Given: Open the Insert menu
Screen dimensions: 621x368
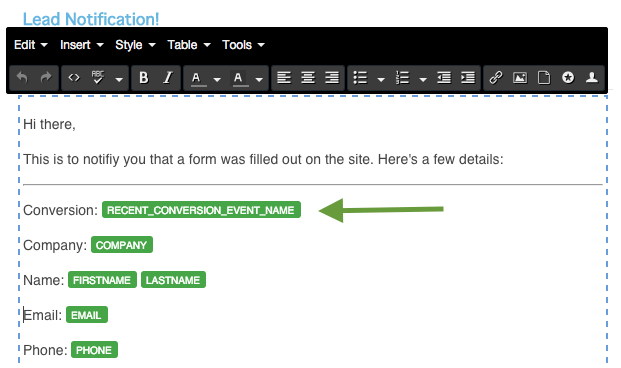Looking at the screenshot, I should pyautogui.click(x=82, y=45).
